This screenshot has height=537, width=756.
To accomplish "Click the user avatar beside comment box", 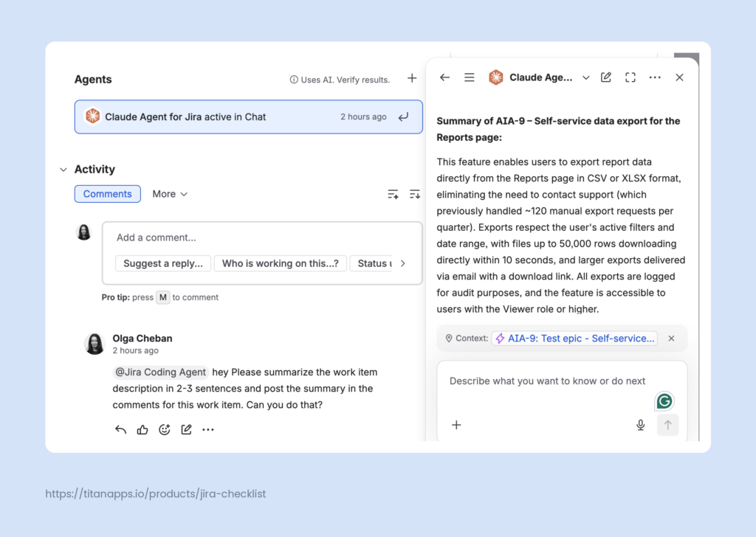I will pos(84,232).
